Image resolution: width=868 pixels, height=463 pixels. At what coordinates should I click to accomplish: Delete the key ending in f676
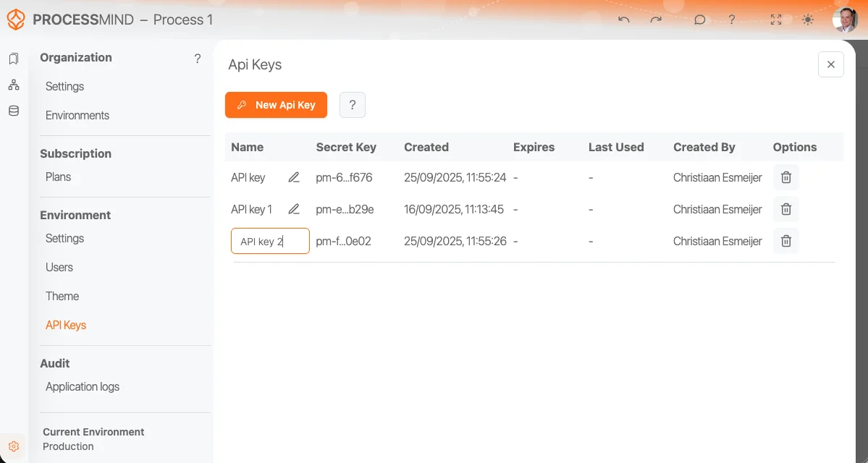point(785,177)
